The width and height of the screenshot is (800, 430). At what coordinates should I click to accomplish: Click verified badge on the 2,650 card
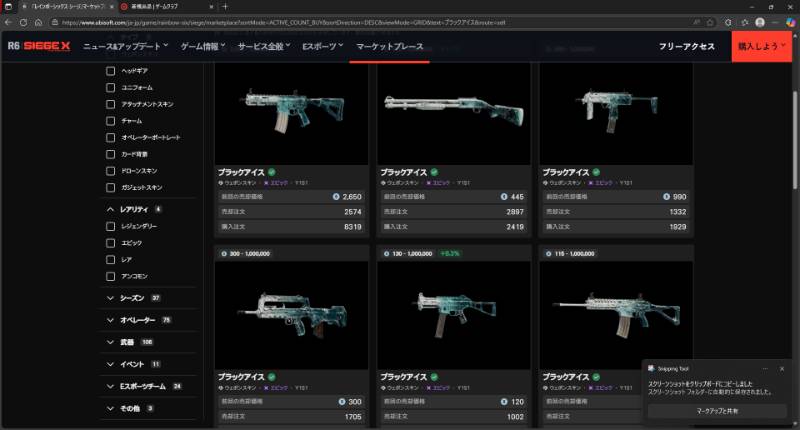point(271,172)
